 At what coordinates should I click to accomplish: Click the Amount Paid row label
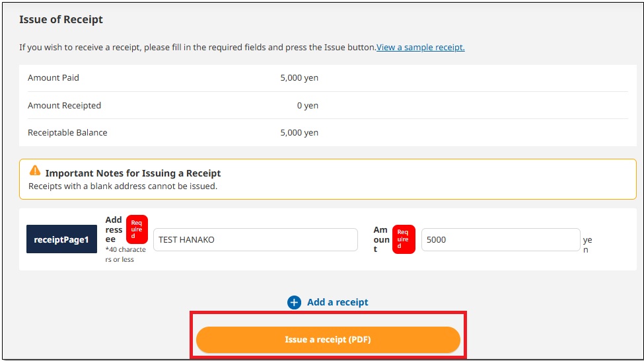point(54,78)
